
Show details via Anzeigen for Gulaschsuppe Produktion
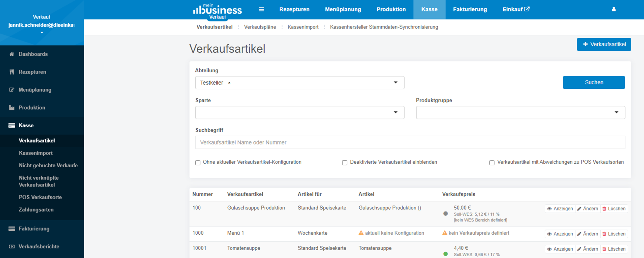pyautogui.click(x=560, y=209)
